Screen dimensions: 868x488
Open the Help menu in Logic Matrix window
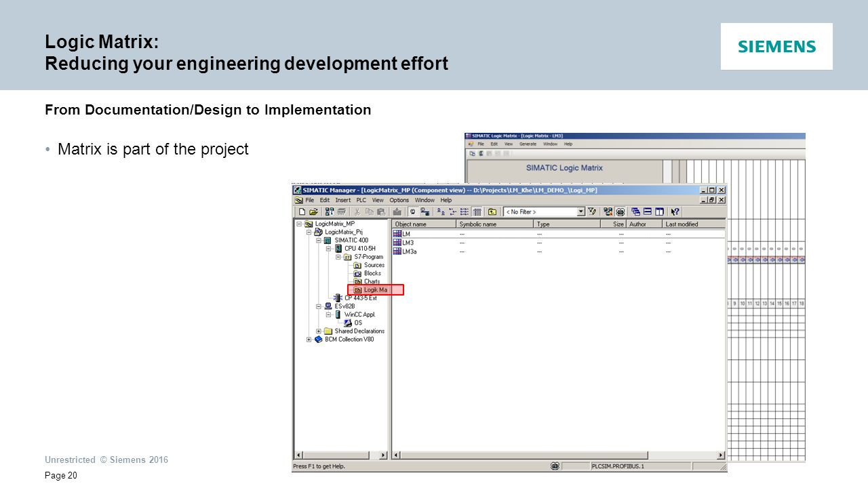[568, 144]
